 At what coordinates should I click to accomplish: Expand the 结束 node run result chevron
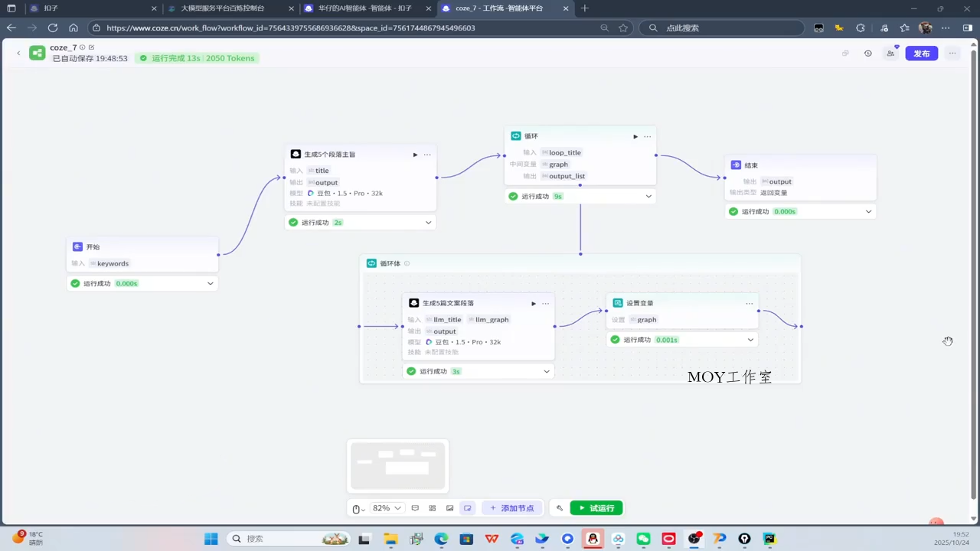click(868, 211)
